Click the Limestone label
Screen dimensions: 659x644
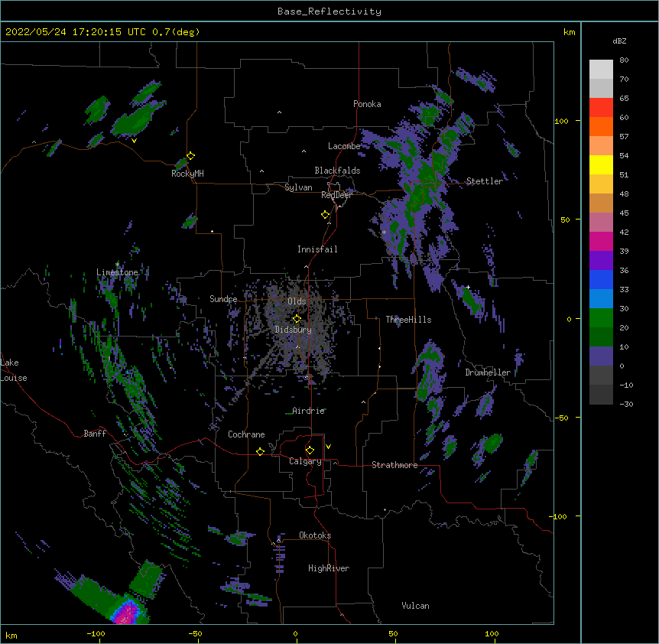tap(117, 272)
